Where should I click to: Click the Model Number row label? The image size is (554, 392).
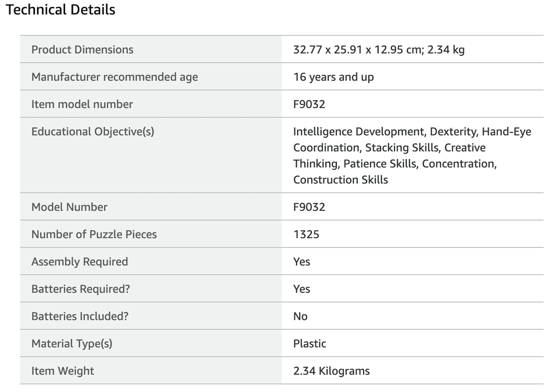pyautogui.click(x=69, y=207)
